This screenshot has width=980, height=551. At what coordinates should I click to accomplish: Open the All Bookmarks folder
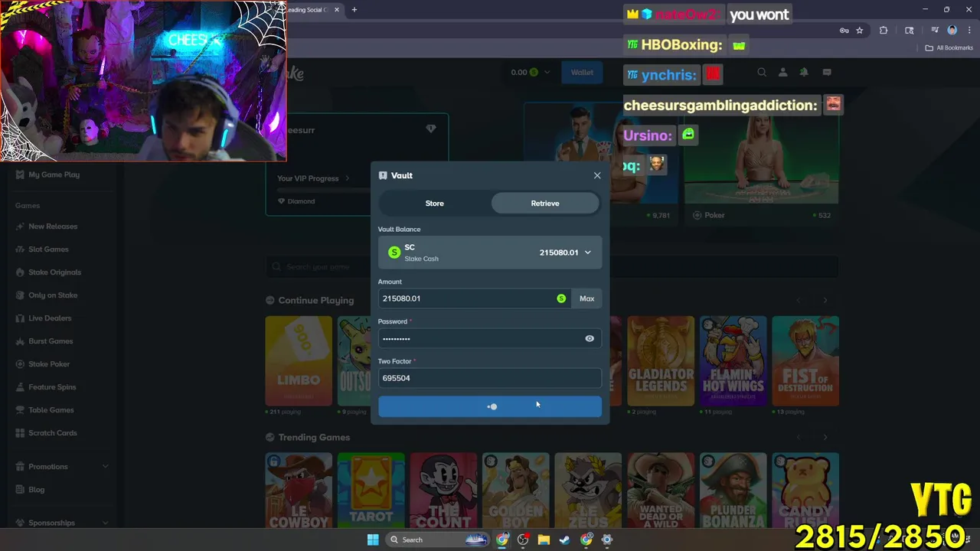pos(949,47)
